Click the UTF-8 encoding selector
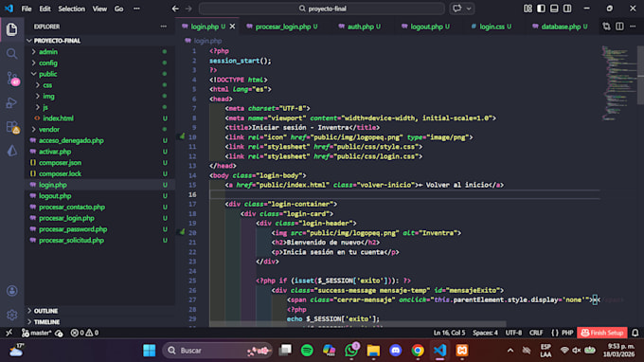This screenshot has height=362, width=644. pyautogui.click(x=513, y=333)
